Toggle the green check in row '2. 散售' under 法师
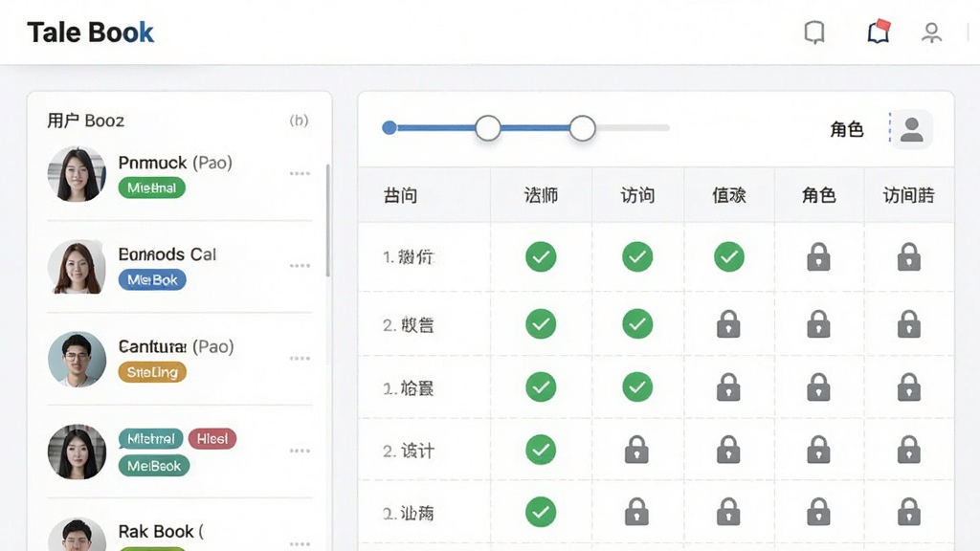 [x=541, y=324]
